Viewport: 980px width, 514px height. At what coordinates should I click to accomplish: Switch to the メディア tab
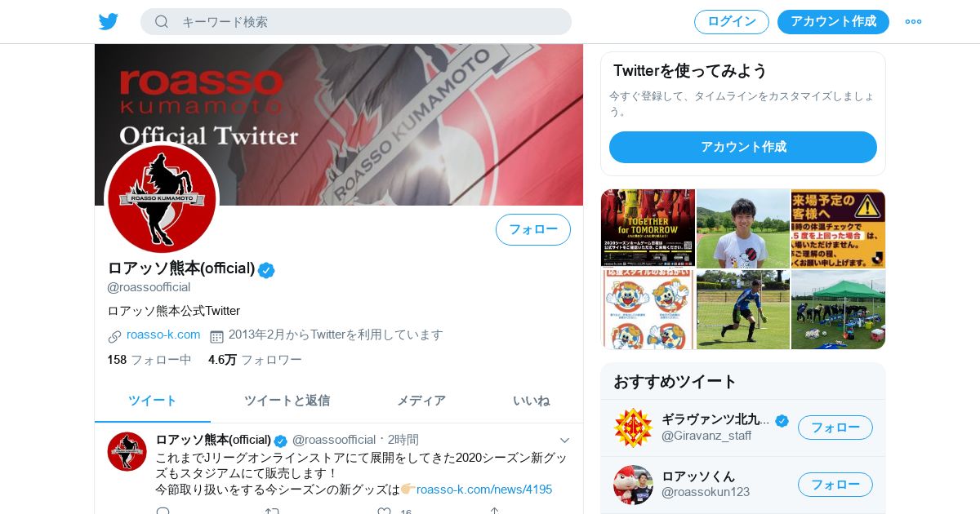coord(421,401)
